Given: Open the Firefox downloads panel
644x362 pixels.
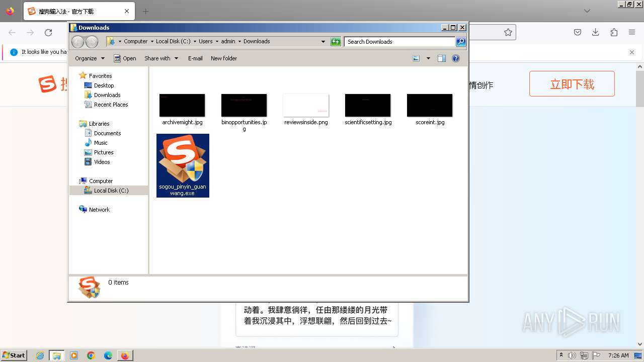Looking at the screenshot, I should [596, 33].
